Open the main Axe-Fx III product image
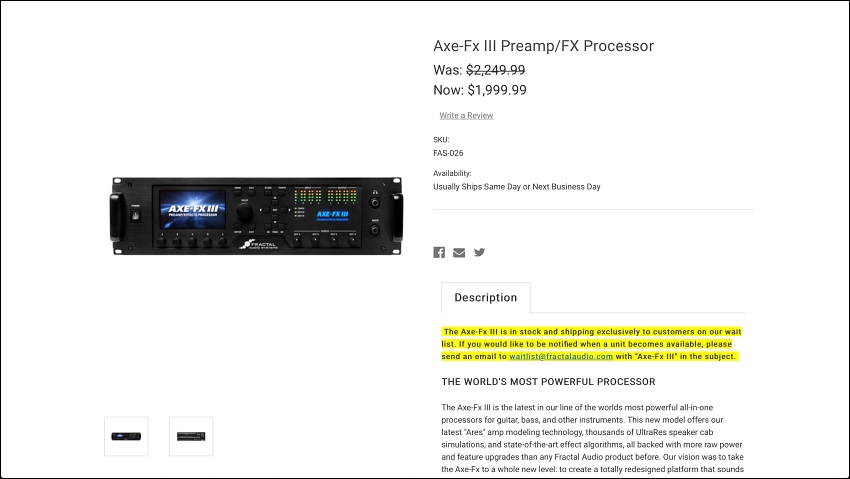Viewport: 850px width, 479px height. pyautogui.click(x=256, y=216)
